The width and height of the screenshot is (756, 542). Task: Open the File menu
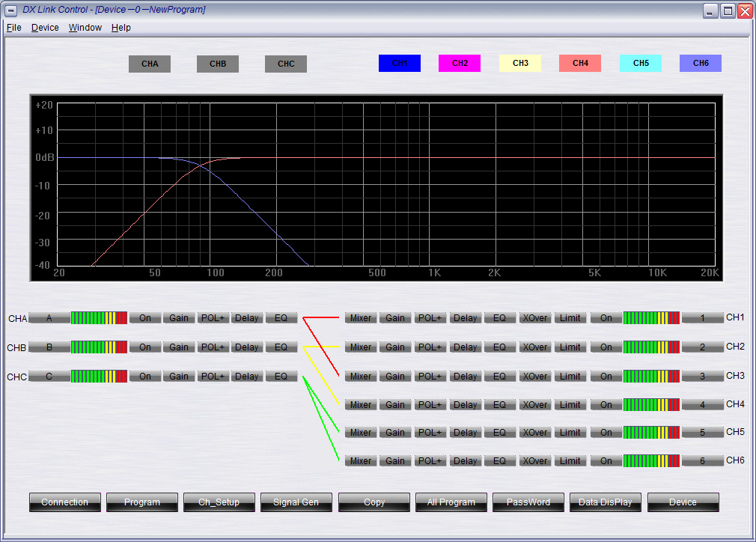14,28
